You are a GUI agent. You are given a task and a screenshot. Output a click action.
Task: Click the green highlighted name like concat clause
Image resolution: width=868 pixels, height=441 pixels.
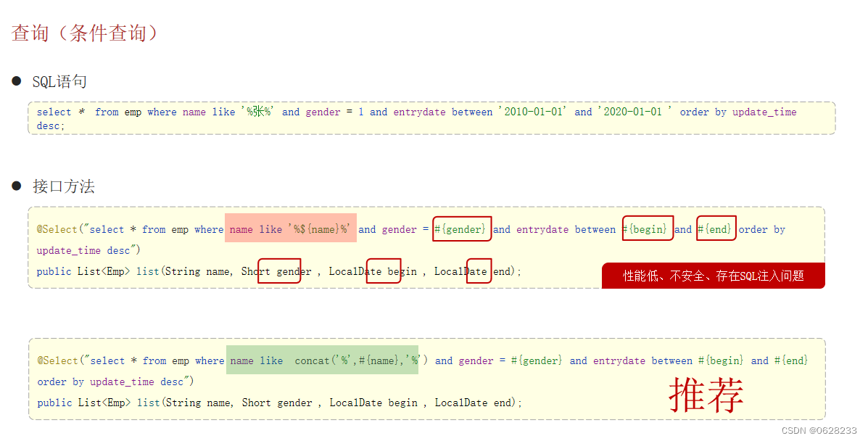[322, 360]
